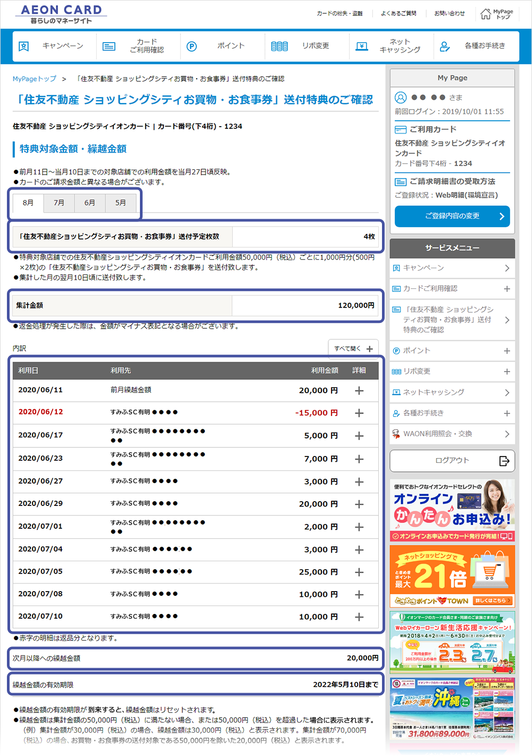Open よくあるご質問 link
The image size is (532, 756).
click(x=398, y=13)
